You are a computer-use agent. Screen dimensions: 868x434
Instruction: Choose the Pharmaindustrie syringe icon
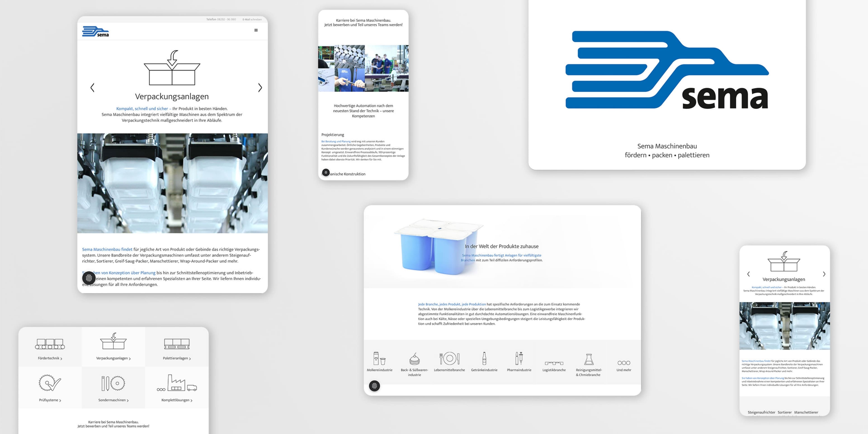tap(519, 358)
